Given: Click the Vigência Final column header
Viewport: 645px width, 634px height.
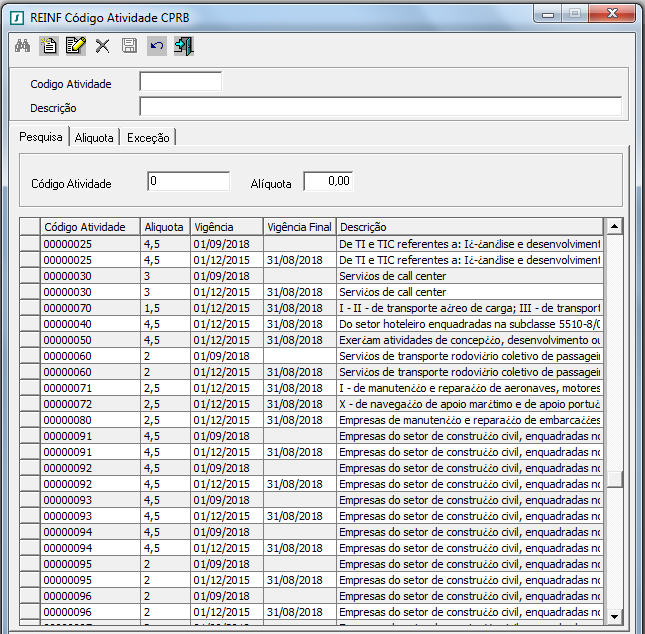Looking at the screenshot, I should (x=299, y=227).
